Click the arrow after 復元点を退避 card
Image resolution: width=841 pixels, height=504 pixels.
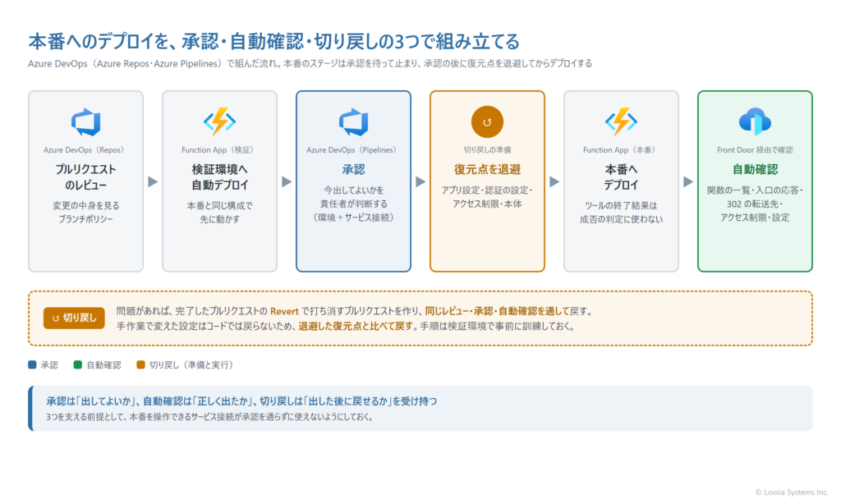click(x=554, y=181)
